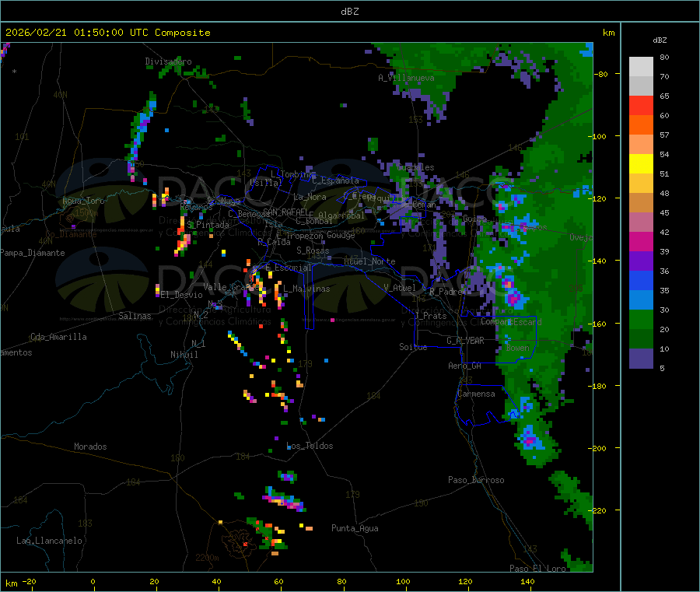Viewport: 700px width, 592px height.
Task: Select the bright green 20–30 dBZ legend swatch
Action: pos(641,319)
